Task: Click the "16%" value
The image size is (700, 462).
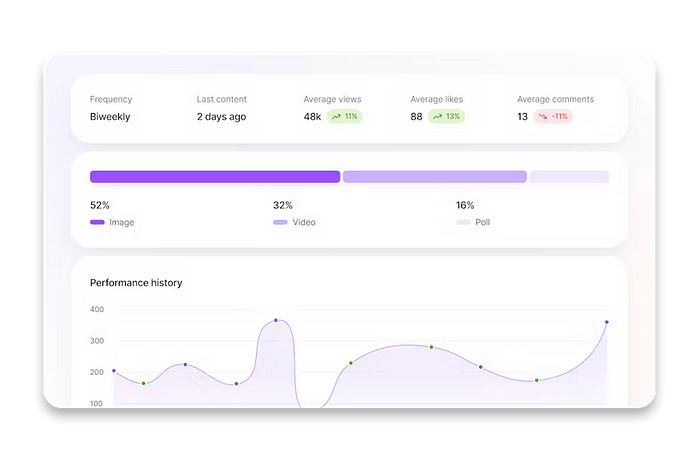Action: pyautogui.click(x=465, y=205)
